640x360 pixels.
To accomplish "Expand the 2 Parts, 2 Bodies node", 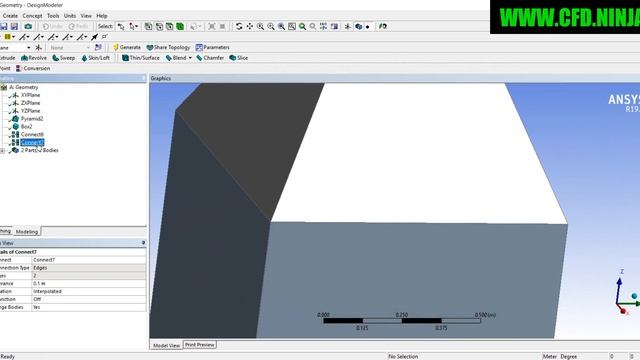I will [x=2, y=151].
